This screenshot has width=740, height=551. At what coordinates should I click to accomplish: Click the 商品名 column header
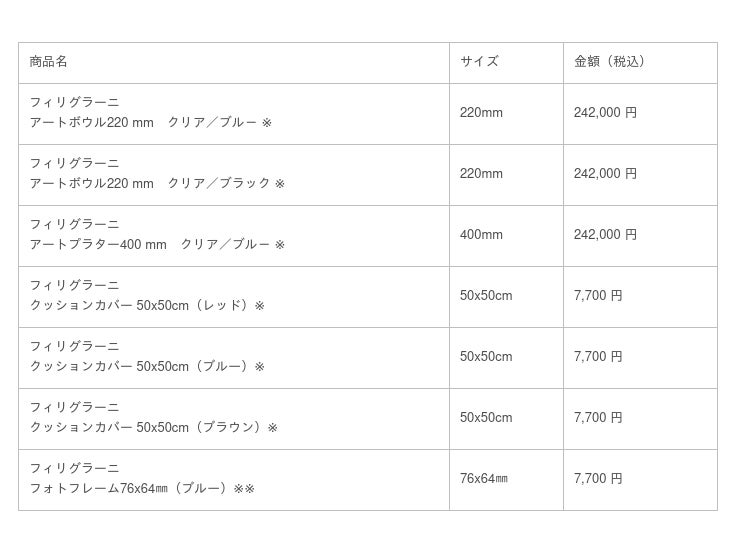point(48,61)
